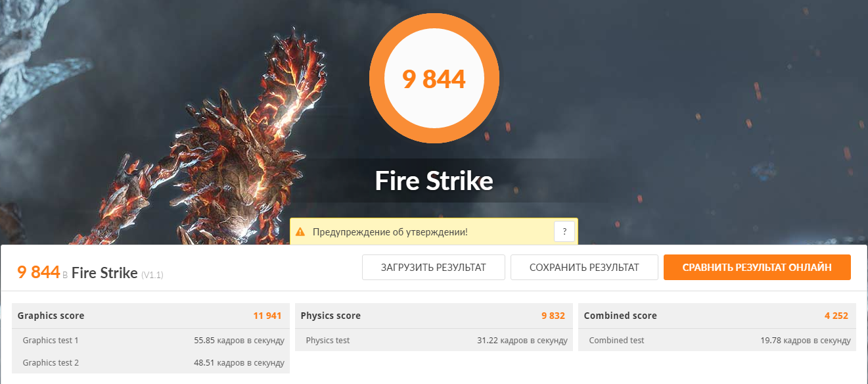Click the validation warning message text
Image resolution: width=868 pixels, height=384 pixels.
point(390,232)
